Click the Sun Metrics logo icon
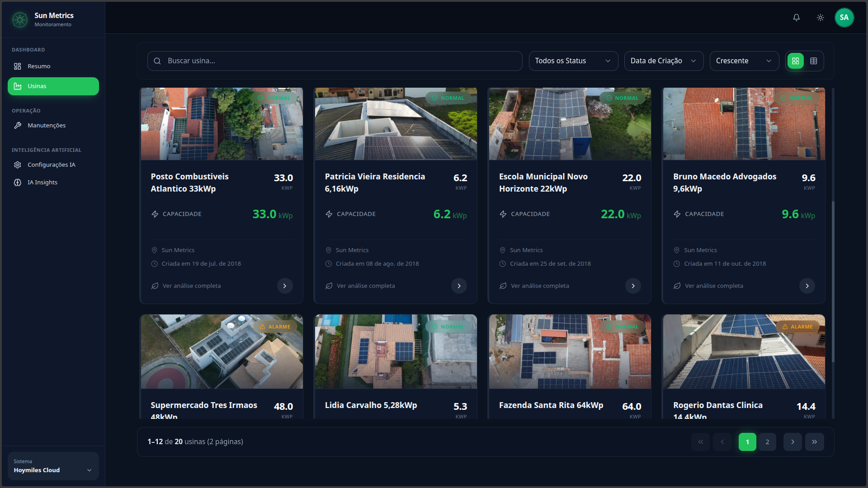 [20, 19]
